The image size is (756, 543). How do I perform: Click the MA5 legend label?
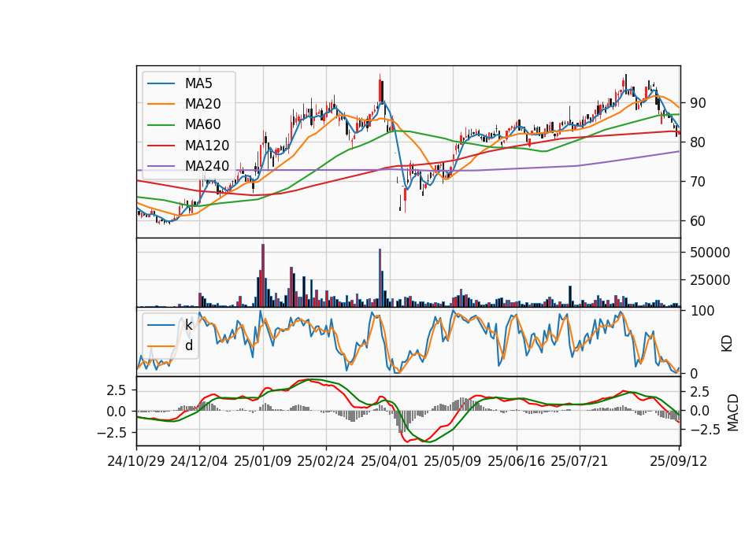(198, 83)
